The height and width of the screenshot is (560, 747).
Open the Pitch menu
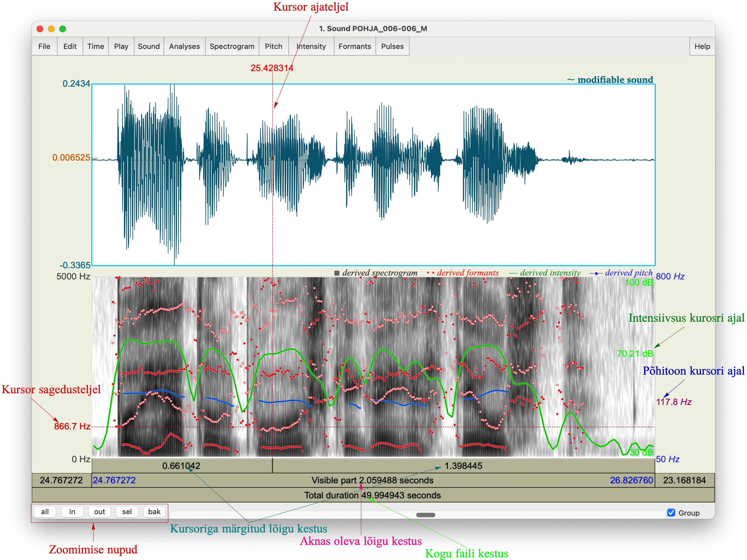pos(273,46)
